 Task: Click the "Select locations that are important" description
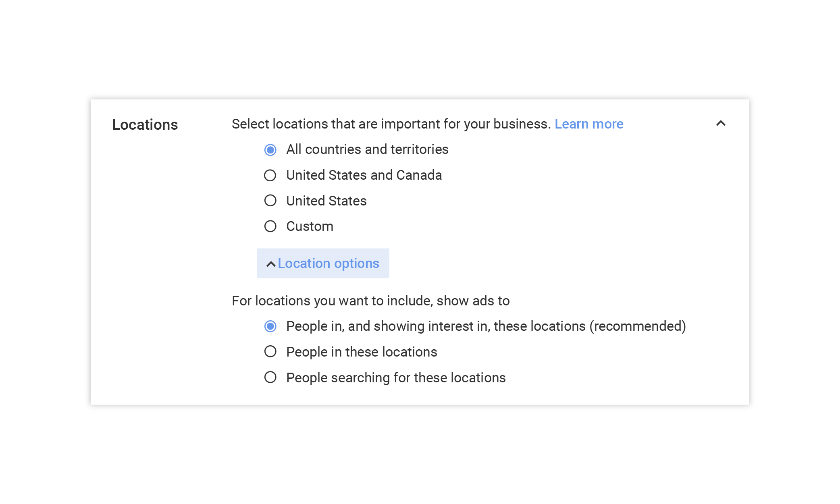click(x=391, y=124)
